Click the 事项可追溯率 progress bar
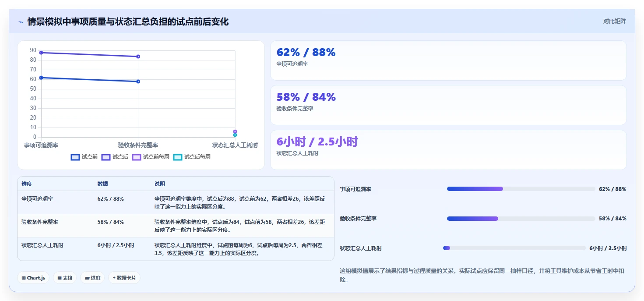 tap(521, 189)
